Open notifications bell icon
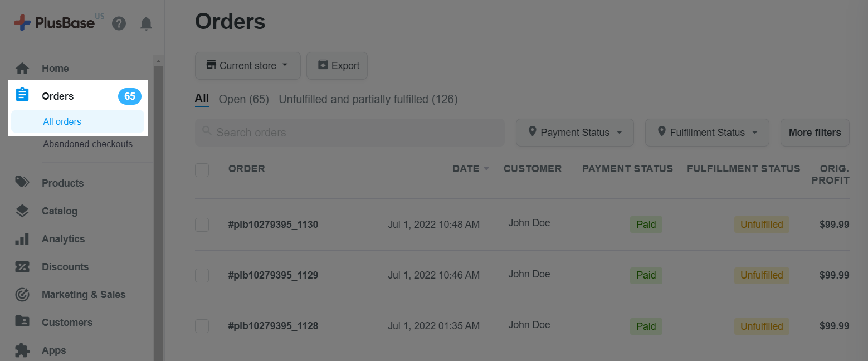 (146, 23)
